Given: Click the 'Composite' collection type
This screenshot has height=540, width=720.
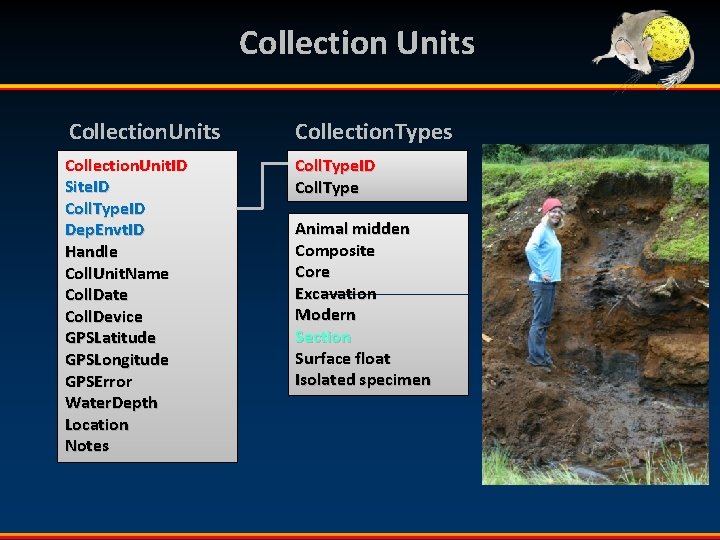Looking at the screenshot, I should click(335, 251).
